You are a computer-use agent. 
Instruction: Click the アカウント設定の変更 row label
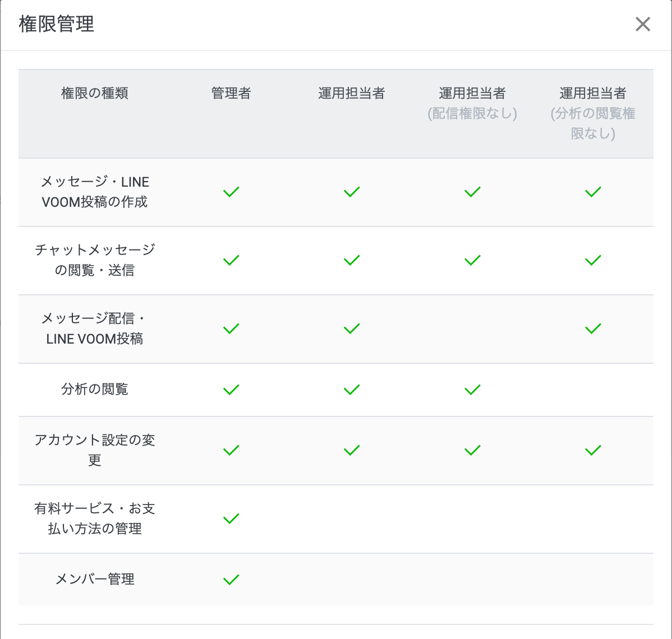[95, 450]
